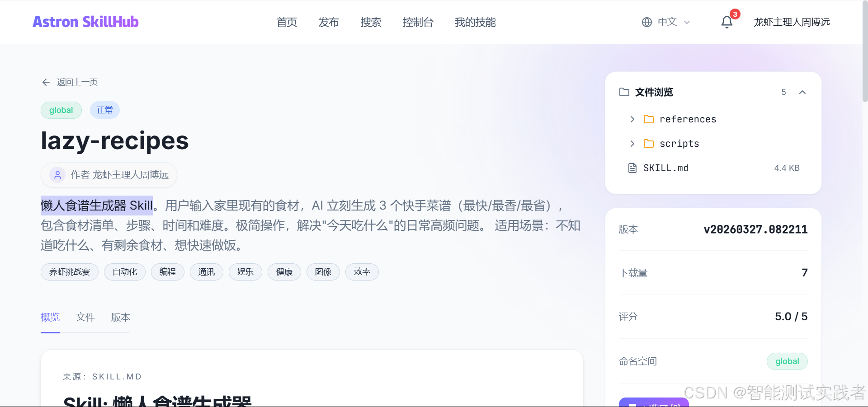Screen dimensions: 868x407
Task: Click the 4.4 KB file size
Action: [x=787, y=168]
